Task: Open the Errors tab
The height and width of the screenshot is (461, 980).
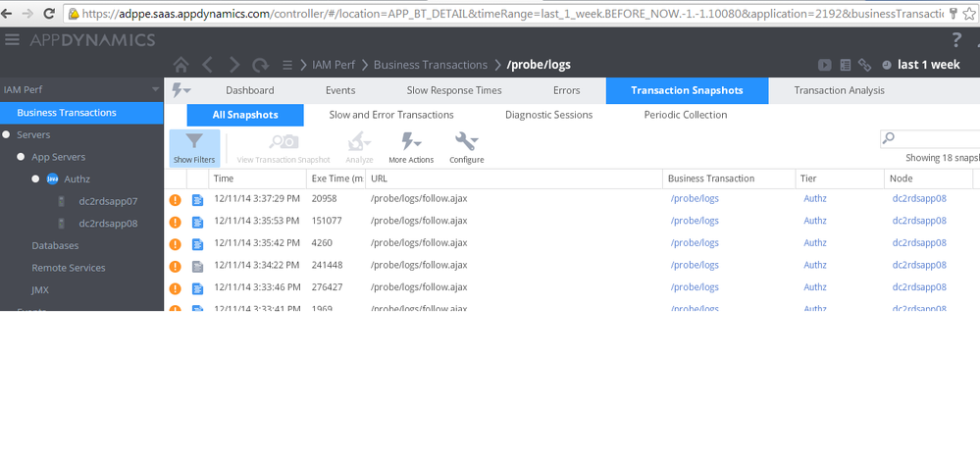Action: point(567,90)
